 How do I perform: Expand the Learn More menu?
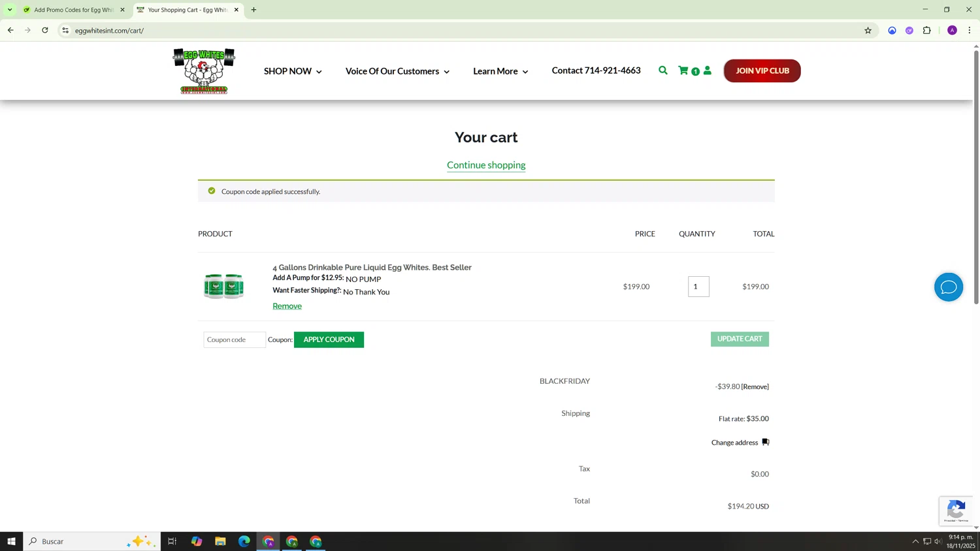500,71
